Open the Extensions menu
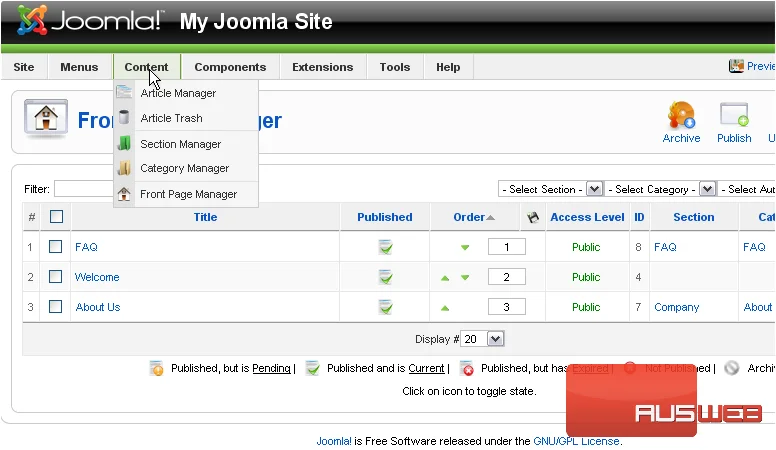Viewport: 776px width, 450px height. point(323,67)
